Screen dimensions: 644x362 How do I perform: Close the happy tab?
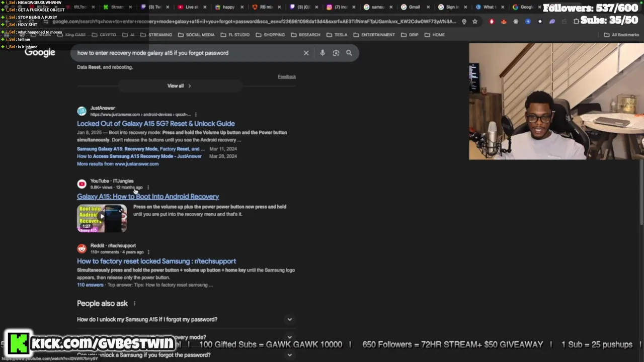pos(242,7)
